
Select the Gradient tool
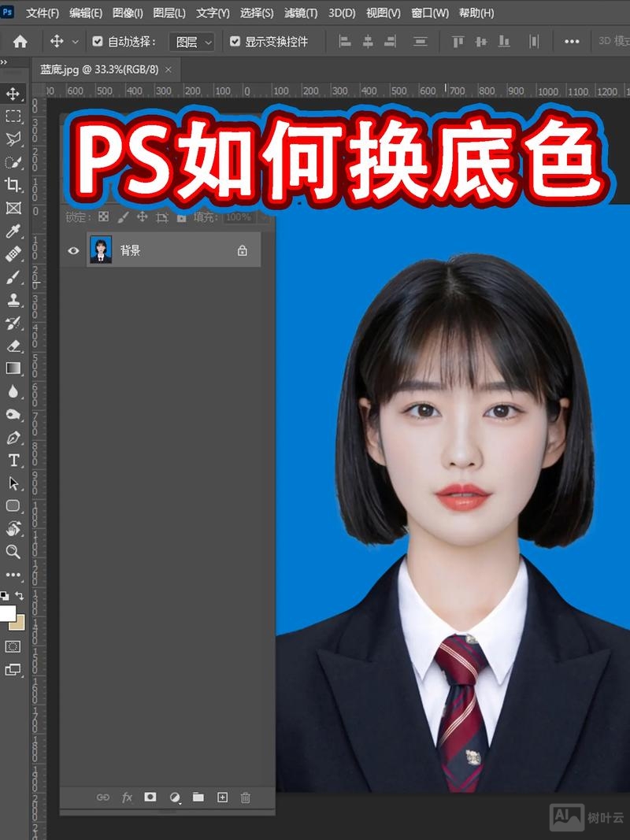pyautogui.click(x=12, y=366)
